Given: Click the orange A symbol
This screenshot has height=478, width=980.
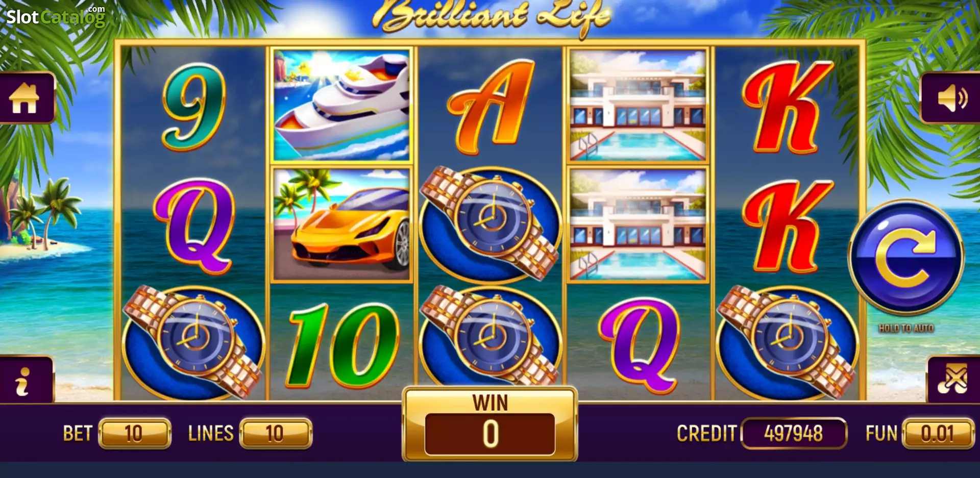Looking at the screenshot, I should [x=491, y=107].
